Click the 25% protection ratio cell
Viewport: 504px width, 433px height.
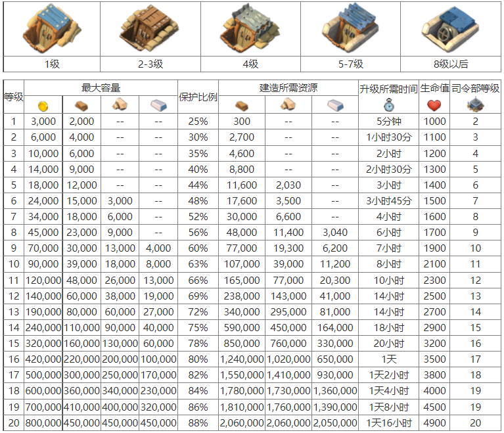pyautogui.click(x=198, y=122)
